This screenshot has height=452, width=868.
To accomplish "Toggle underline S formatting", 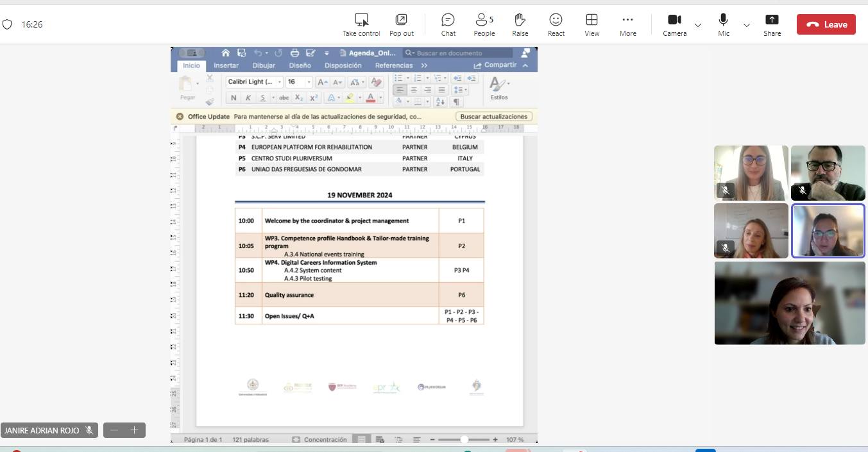I will (262, 98).
